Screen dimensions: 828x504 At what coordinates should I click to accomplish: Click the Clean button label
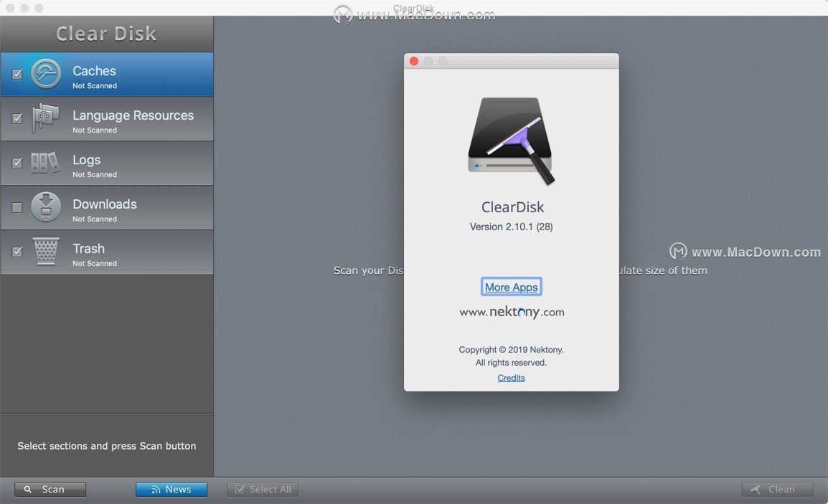[781, 489]
